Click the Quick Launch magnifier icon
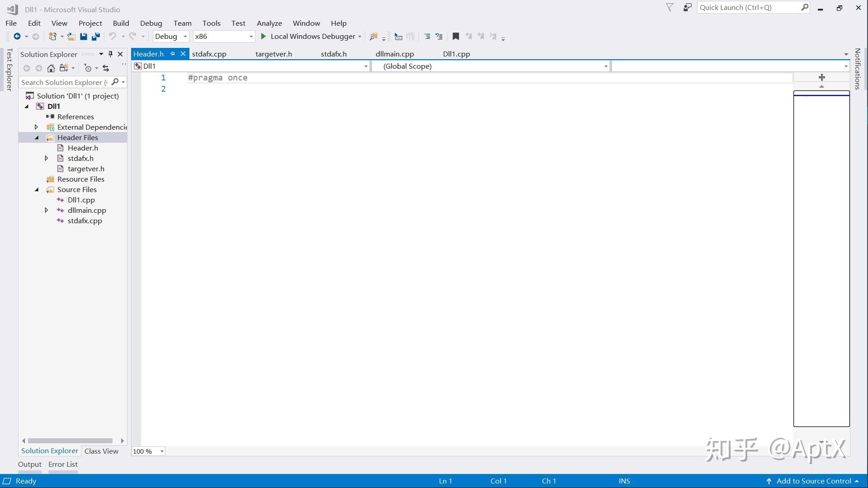 pos(805,7)
